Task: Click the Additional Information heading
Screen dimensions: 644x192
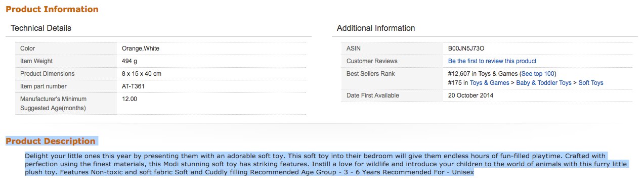Action: (376, 28)
